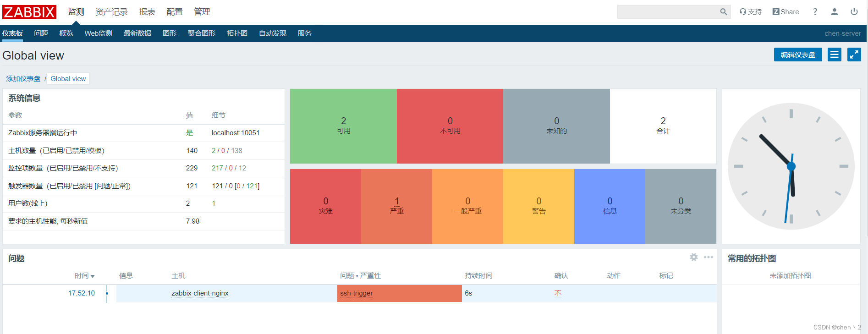The width and height of the screenshot is (868, 334).
Task: Click the search magnifier icon
Action: (x=723, y=12)
